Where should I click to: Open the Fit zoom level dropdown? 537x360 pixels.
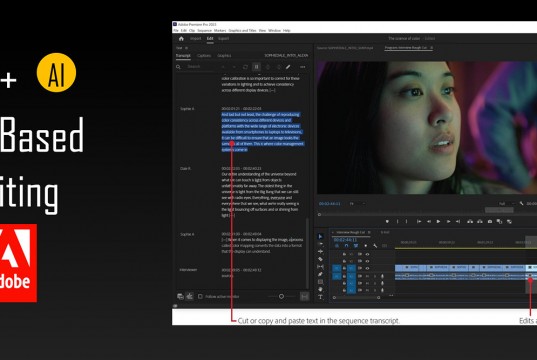pyautogui.click(x=356, y=204)
